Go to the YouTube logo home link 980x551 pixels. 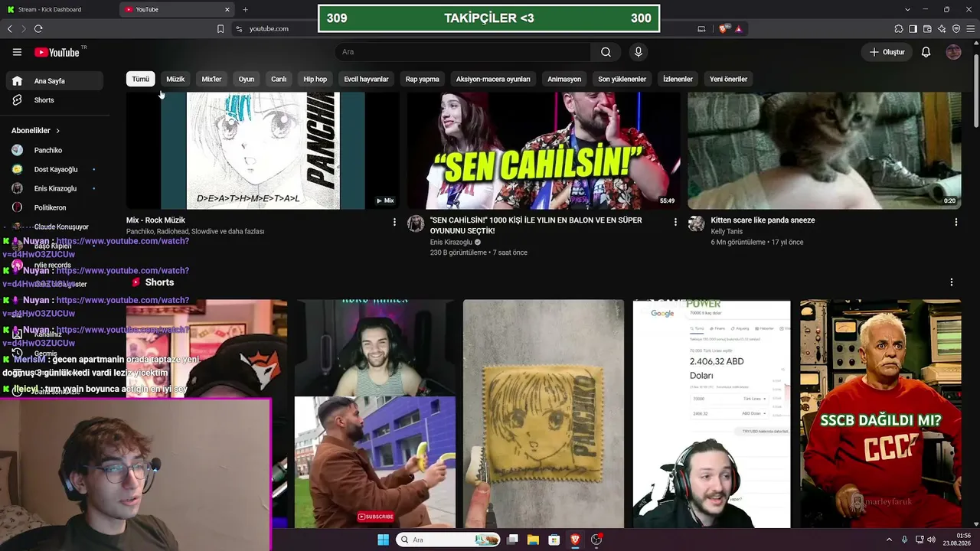(x=57, y=52)
